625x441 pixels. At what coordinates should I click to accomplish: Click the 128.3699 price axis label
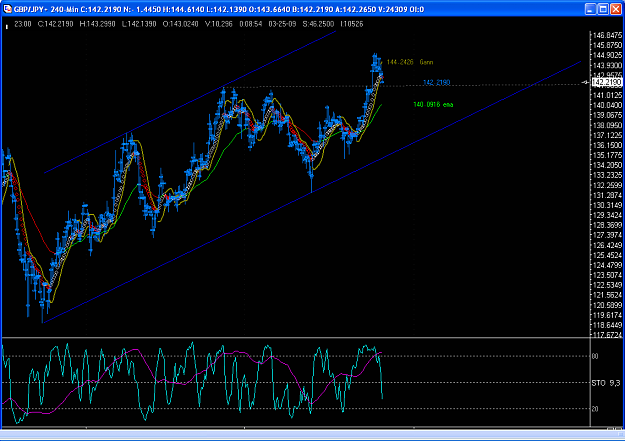(607, 225)
